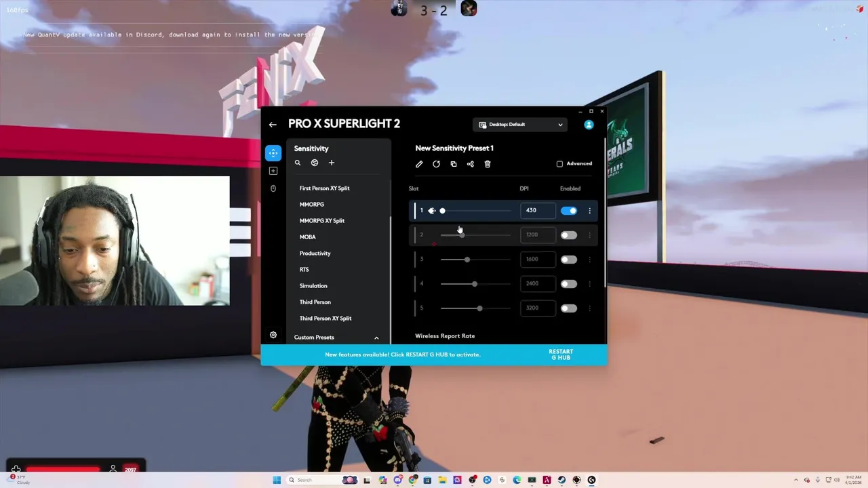Open slot 2 three-dot options menu
This screenshot has height=488, width=868.
click(589, 235)
